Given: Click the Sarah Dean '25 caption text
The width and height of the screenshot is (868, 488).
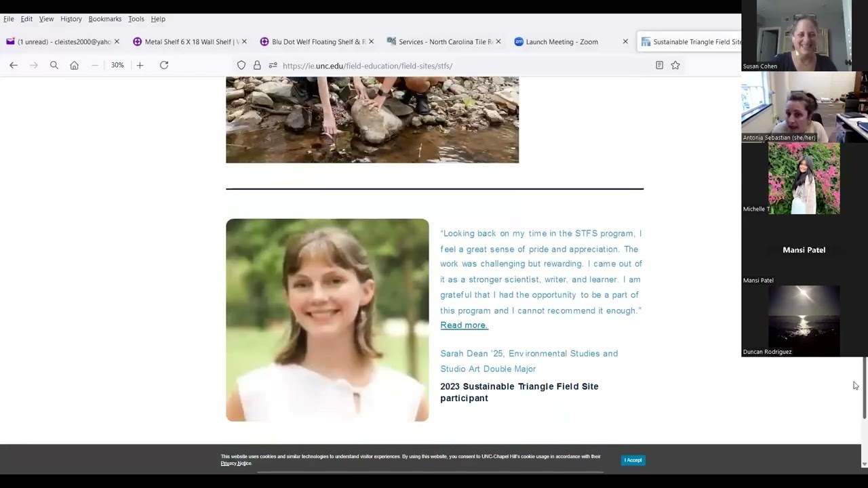Looking at the screenshot, I should click(x=529, y=361).
